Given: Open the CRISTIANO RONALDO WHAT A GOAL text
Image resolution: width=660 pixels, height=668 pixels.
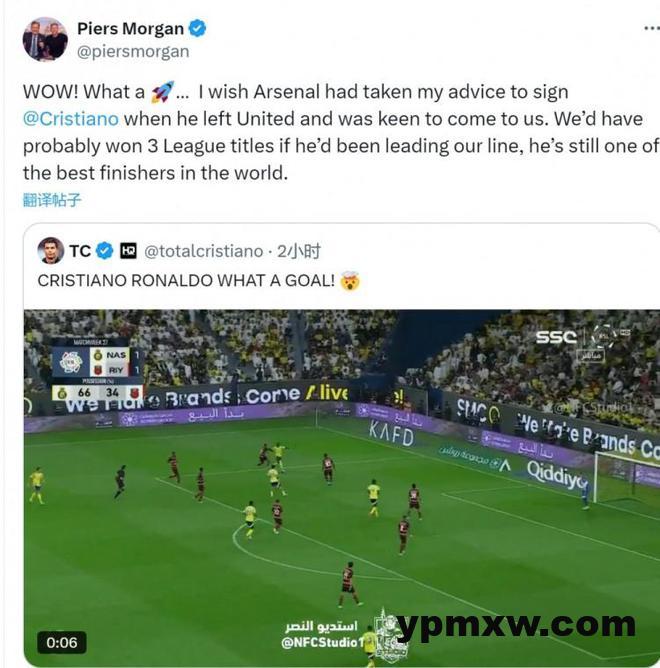Looking at the screenshot, I should click(x=186, y=281).
